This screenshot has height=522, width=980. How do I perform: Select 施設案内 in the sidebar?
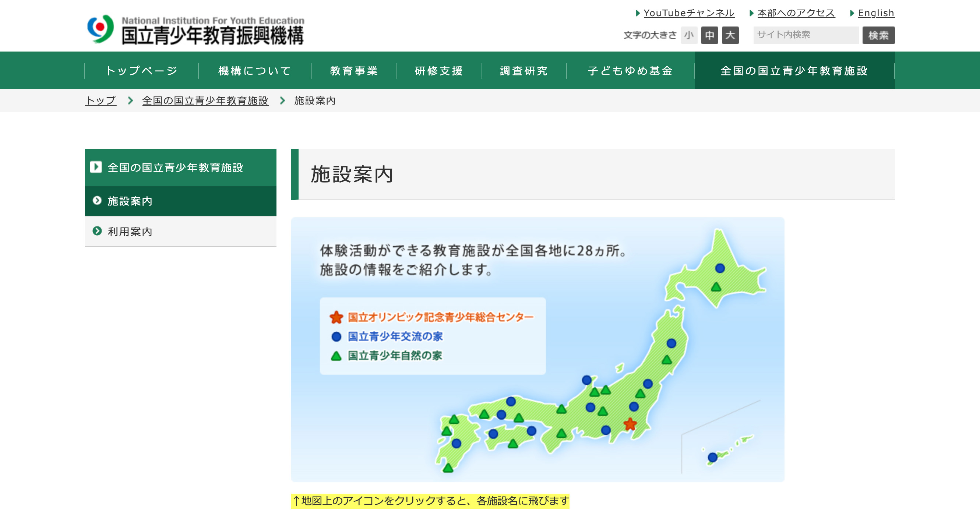181,201
